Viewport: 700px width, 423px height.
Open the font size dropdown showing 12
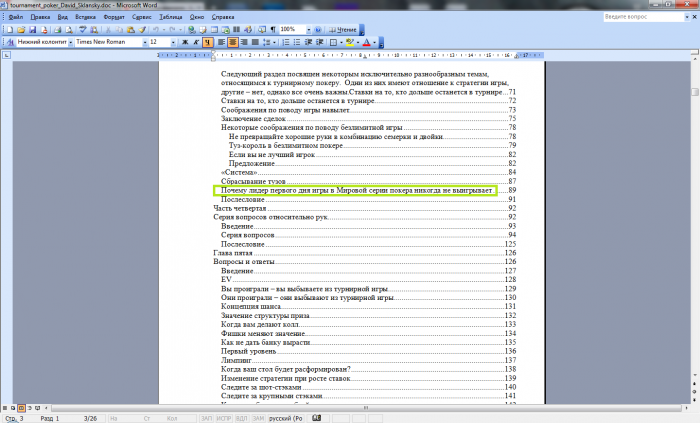pos(173,42)
